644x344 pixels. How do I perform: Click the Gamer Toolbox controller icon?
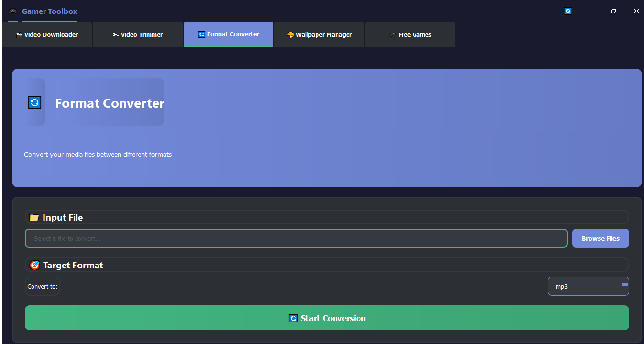coord(13,11)
